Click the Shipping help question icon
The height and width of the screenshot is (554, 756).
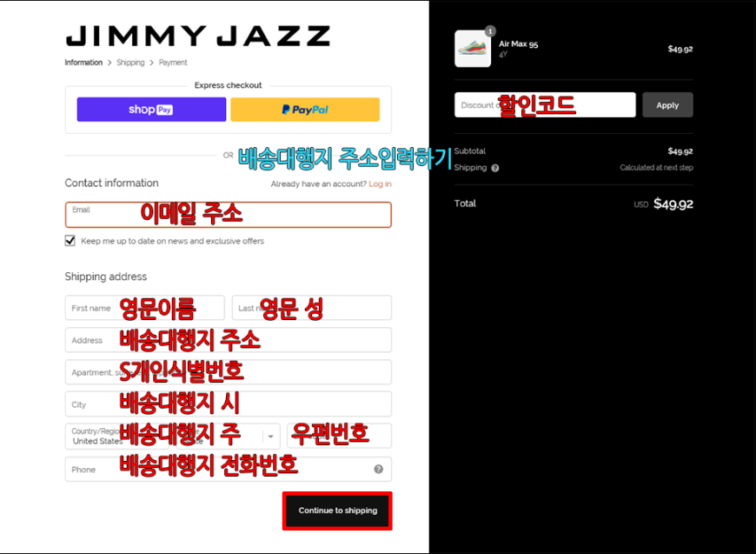(495, 168)
